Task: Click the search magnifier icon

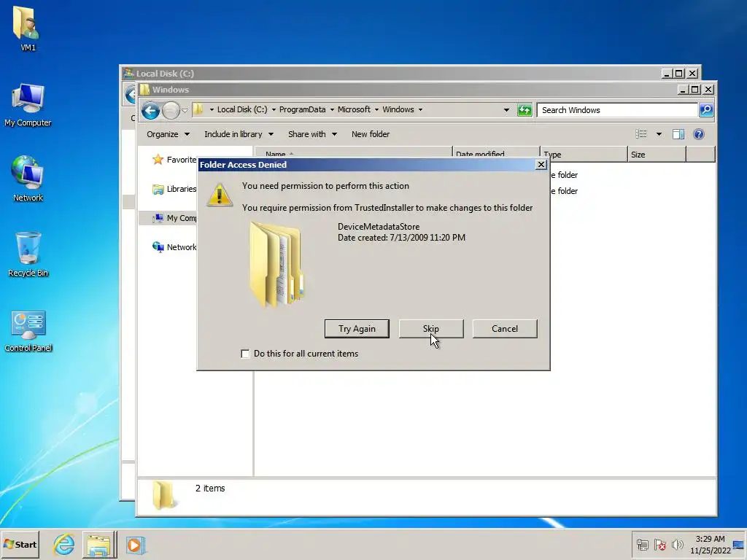Action: tap(706, 110)
